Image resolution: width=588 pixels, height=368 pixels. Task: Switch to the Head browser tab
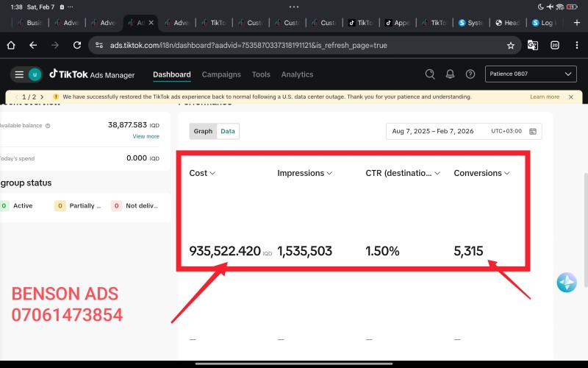[508, 23]
